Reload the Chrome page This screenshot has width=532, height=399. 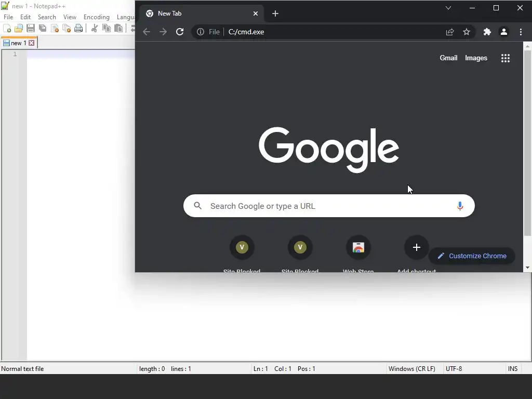point(180,32)
